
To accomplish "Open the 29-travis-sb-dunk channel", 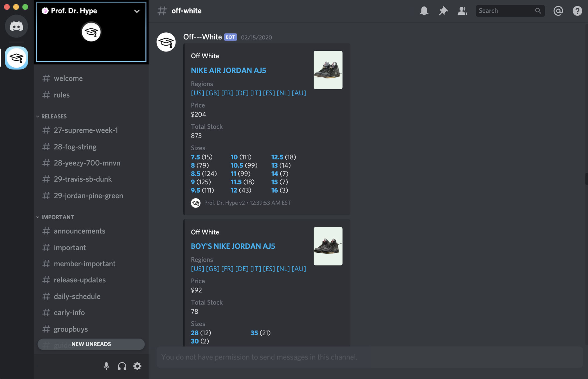I will tap(83, 179).
